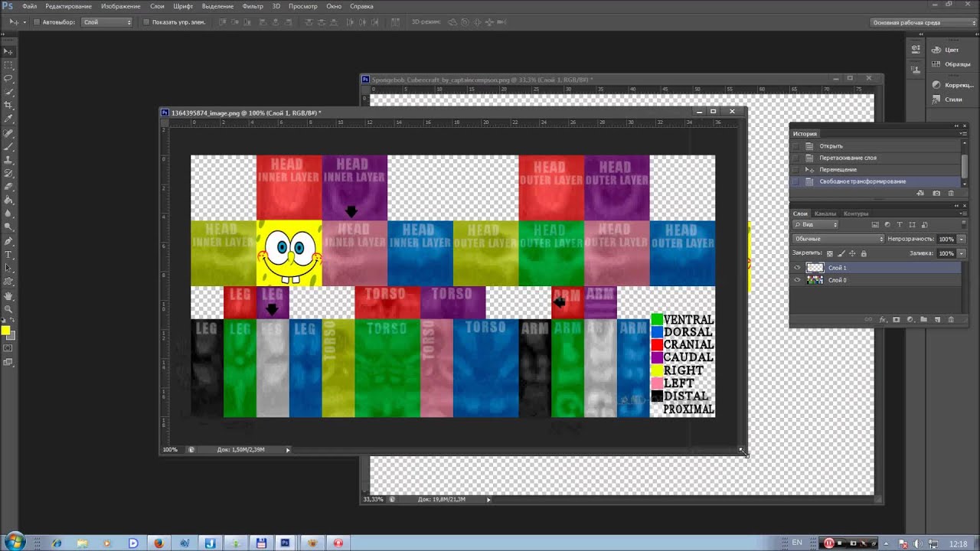Viewport: 980px width, 551px height.
Task: Open the Коррекция adjustments panel button
Action: pyautogui.click(x=952, y=85)
